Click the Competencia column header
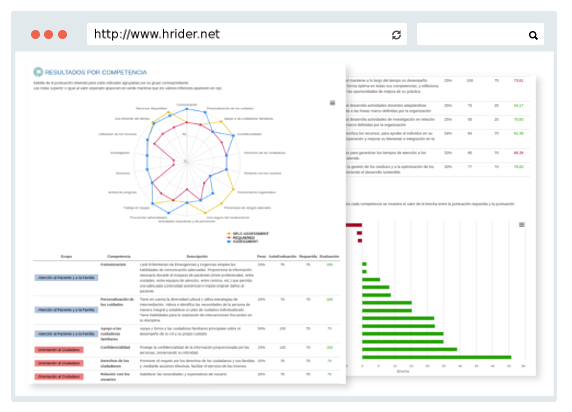 (x=119, y=257)
